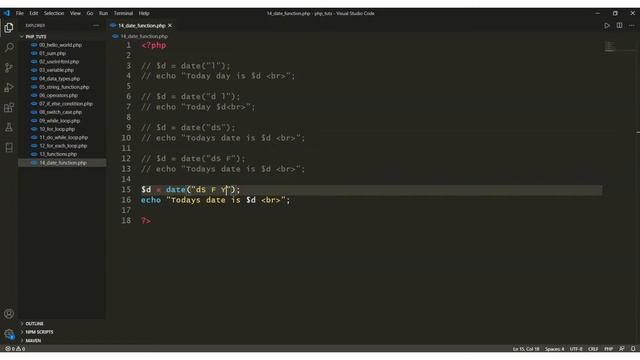Click the <?php opening tag

pyautogui.click(x=153, y=45)
